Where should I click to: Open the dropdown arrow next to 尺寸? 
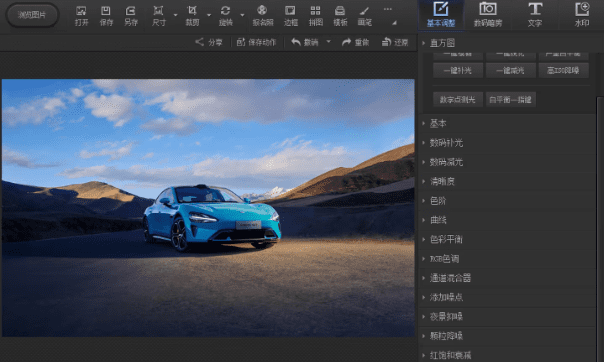click(175, 15)
